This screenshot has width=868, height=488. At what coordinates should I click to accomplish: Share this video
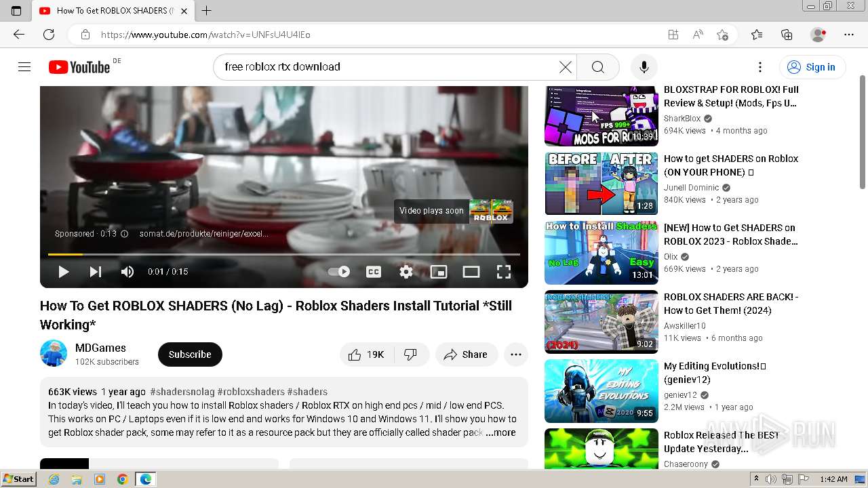coord(466,354)
